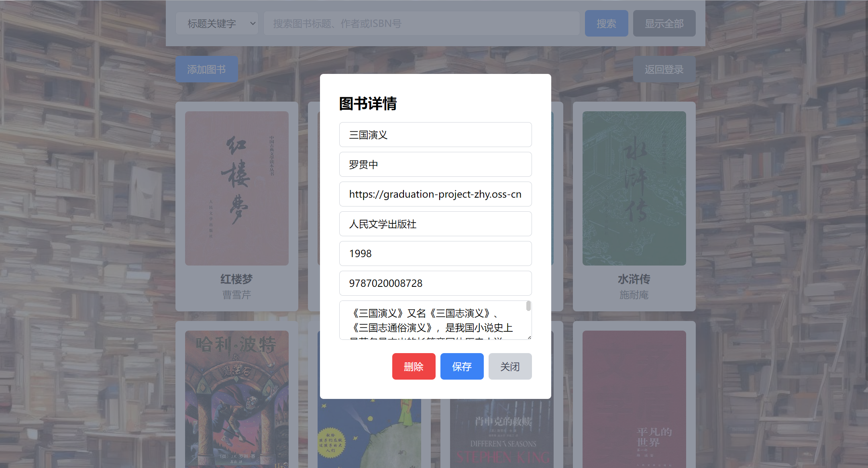Click the publication year field 1998

click(435, 254)
